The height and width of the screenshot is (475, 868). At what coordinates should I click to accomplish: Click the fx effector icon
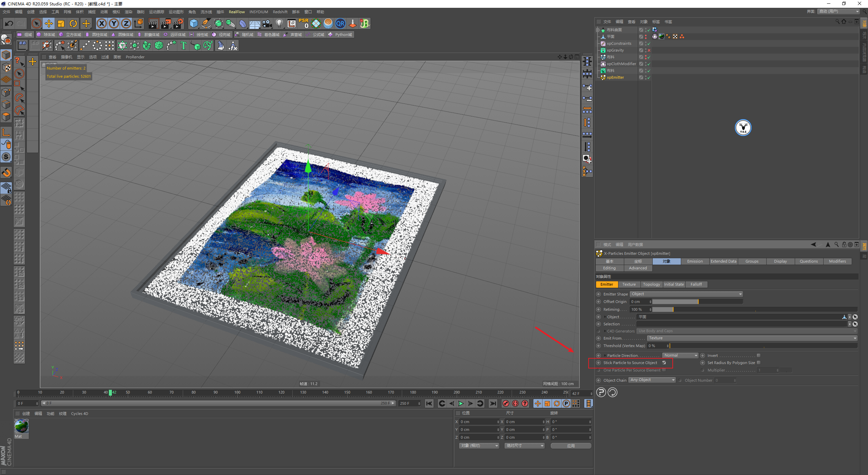(x=233, y=45)
